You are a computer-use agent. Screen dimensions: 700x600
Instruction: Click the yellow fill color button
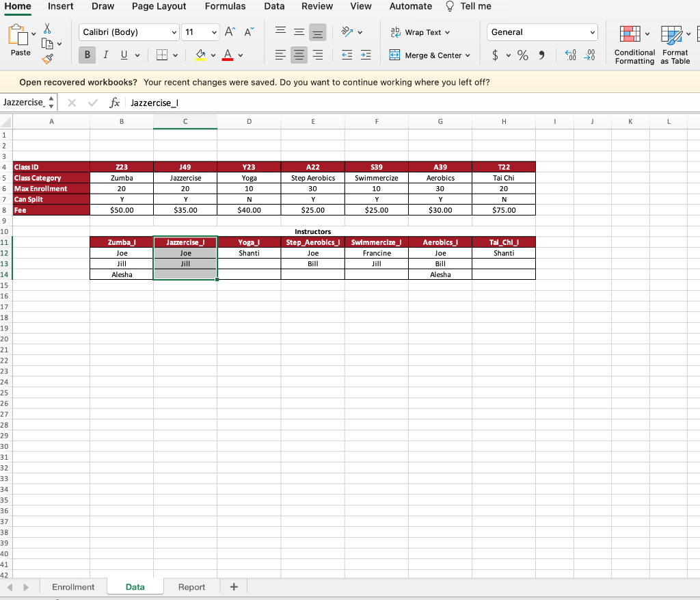(201, 55)
